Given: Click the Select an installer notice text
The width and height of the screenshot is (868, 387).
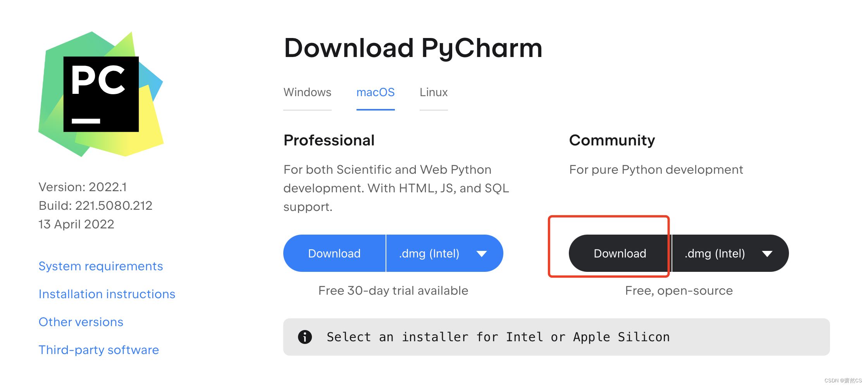Looking at the screenshot, I should pos(498,337).
